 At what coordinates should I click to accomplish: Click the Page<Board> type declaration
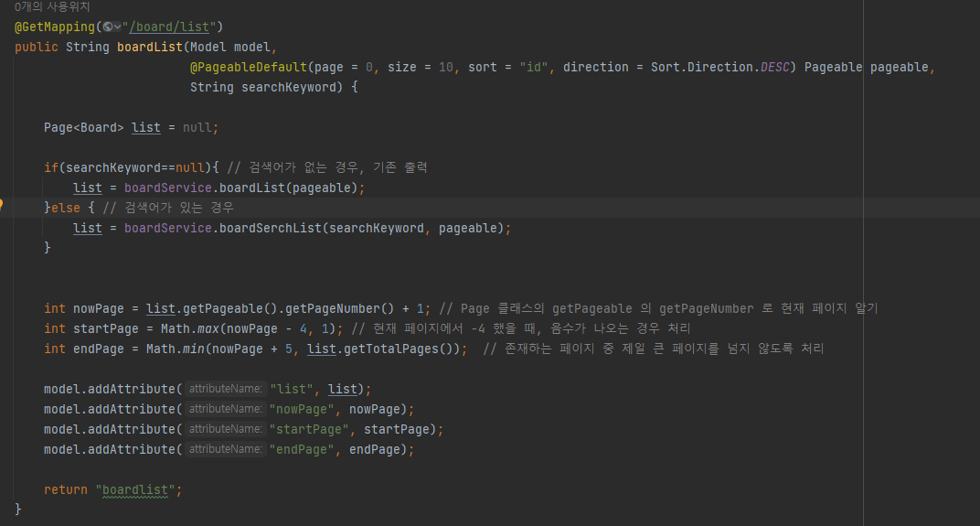pyautogui.click(x=84, y=127)
